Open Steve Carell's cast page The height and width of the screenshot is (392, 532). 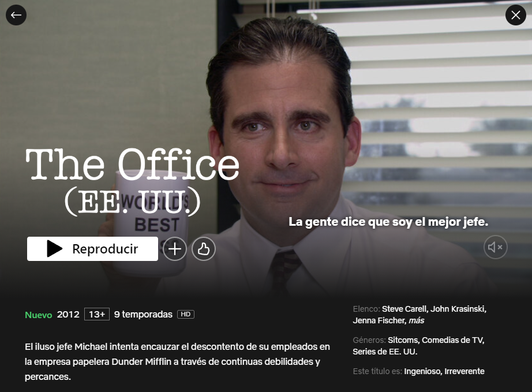(x=404, y=309)
